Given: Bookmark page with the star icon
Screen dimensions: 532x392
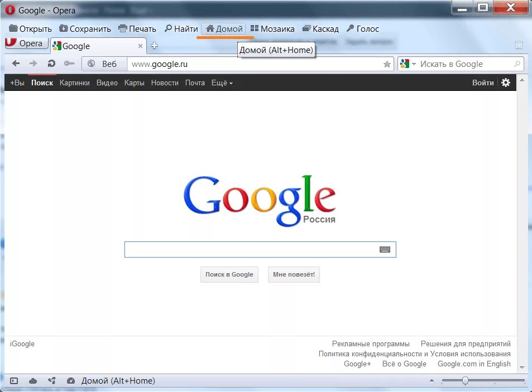Looking at the screenshot, I should 387,64.
